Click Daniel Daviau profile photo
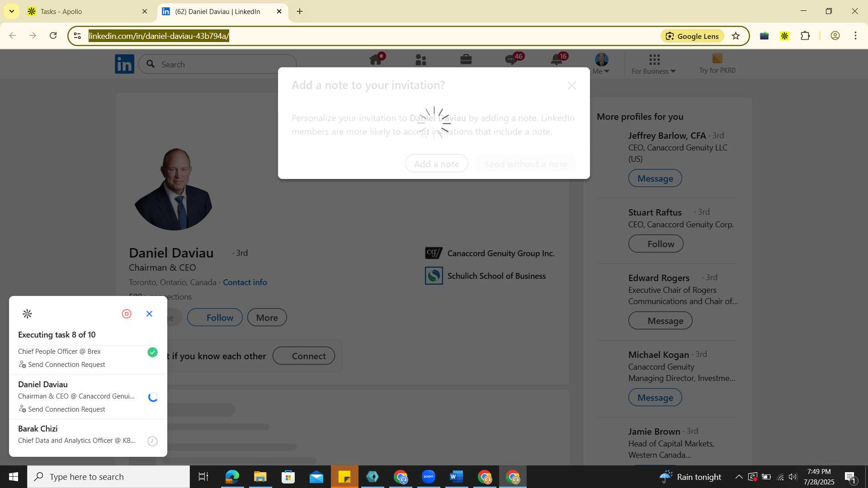The width and height of the screenshot is (868, 488). pos(174,188)
